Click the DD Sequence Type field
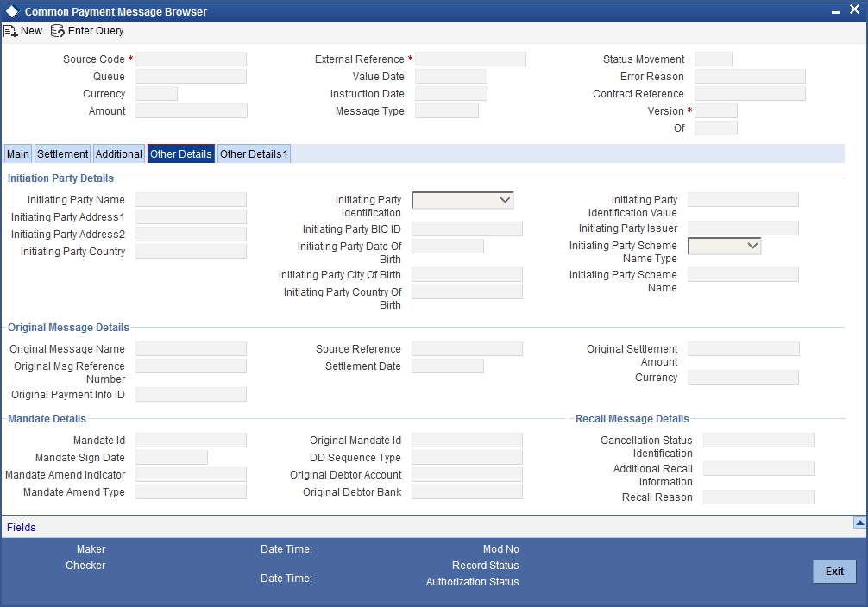Viewport: 868px width, 607px height. [467, 458]
